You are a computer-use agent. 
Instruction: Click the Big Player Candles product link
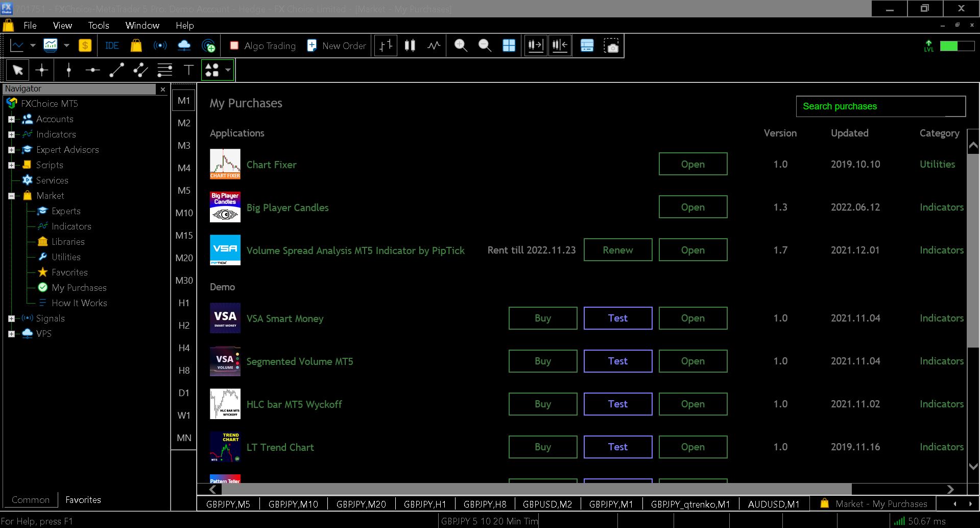[x=288, y=208]
